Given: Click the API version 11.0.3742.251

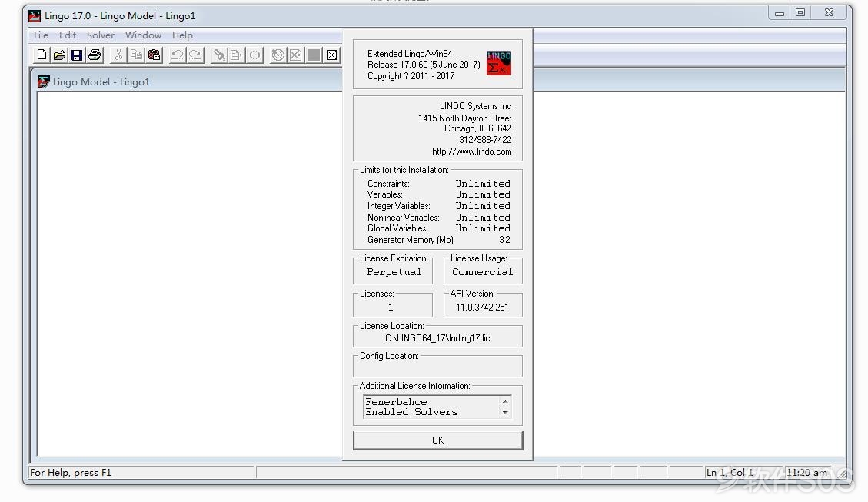Looking at the screenshot, I should (x=482, y=308).
